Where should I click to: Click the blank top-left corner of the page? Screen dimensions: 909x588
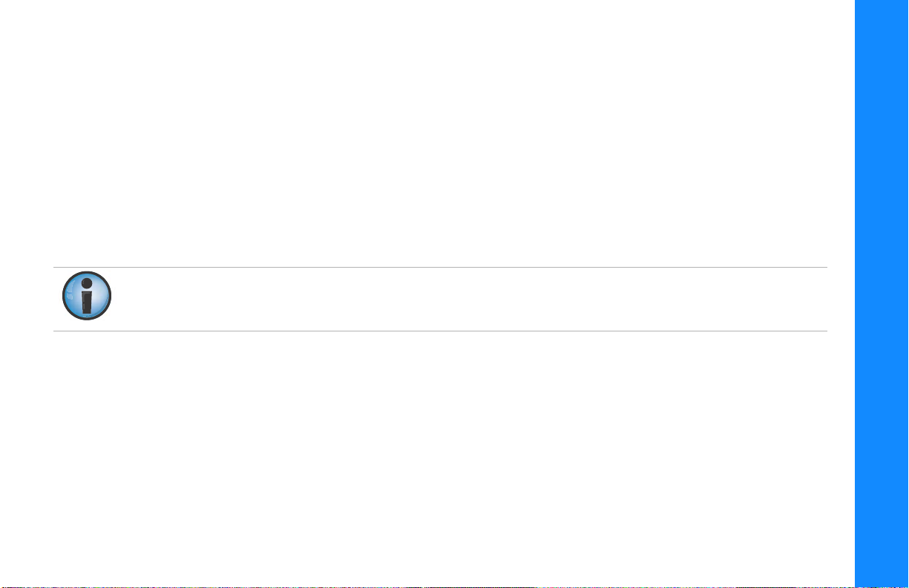(x=22, y=22)
